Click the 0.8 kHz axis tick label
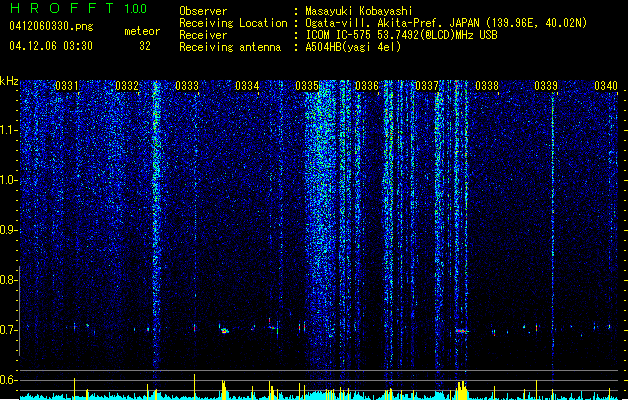Image resolution: width=629 pixels, height=400 pixels. 8,280
